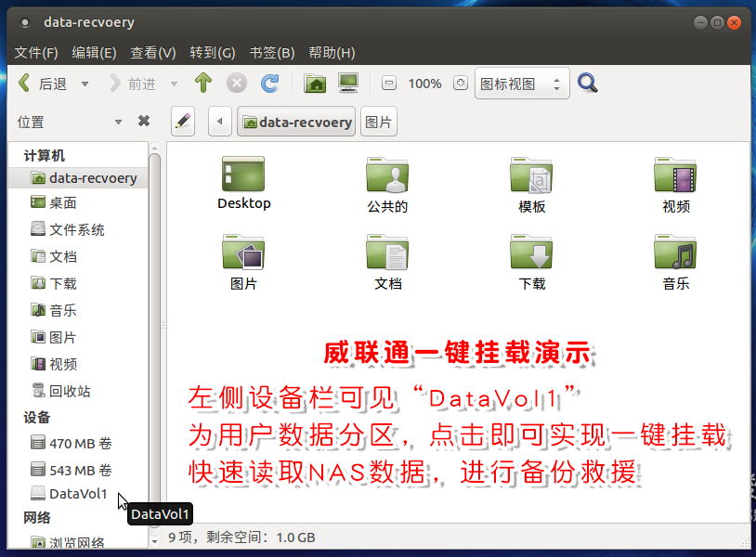Screen dimensions: 756x557
Task: Open 浏览网络 in the sidebar
Action: [79, 542]
